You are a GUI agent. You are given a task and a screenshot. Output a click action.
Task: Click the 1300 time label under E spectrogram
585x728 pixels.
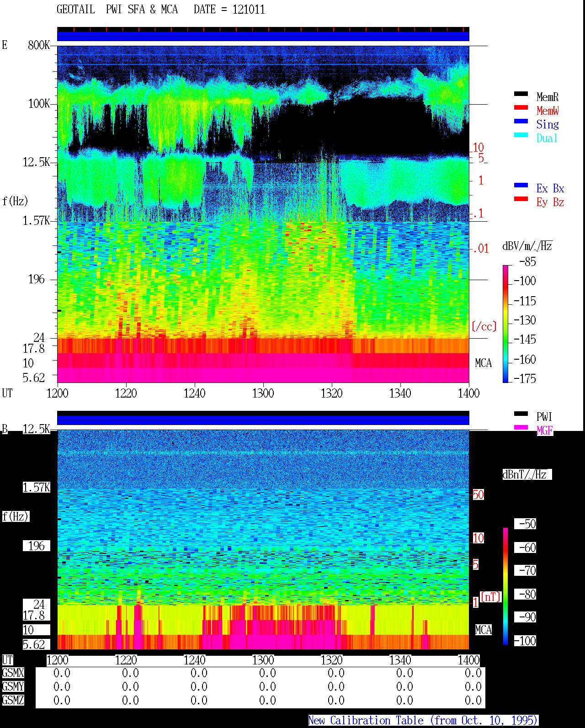tap(263, 393)
